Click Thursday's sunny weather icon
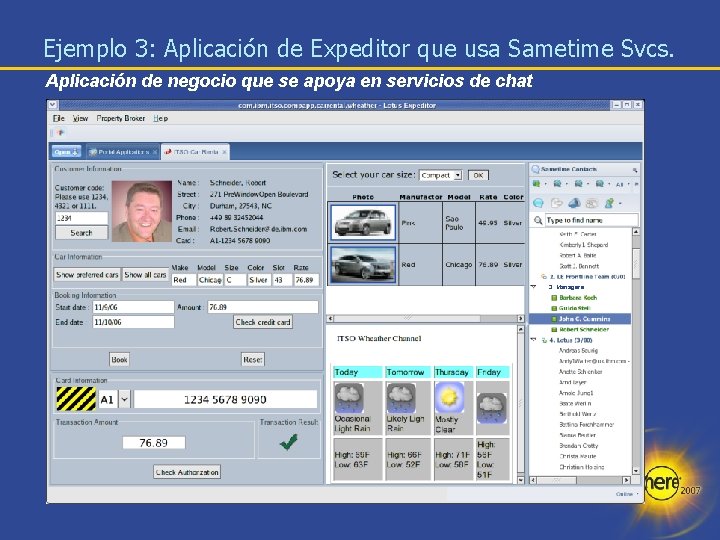Image resolution: width=720 pixels, height=540 pixels. point(449,398)
